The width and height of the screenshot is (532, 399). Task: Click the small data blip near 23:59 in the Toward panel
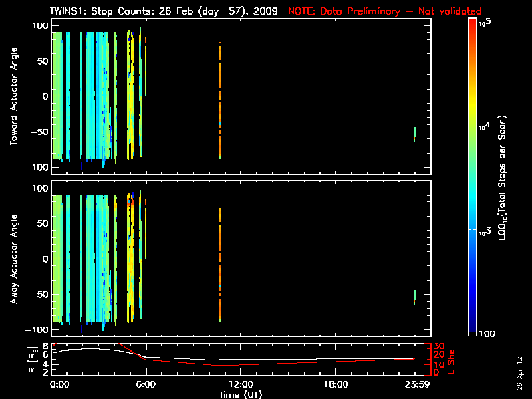pyautogui.click(x=414, y=134)
